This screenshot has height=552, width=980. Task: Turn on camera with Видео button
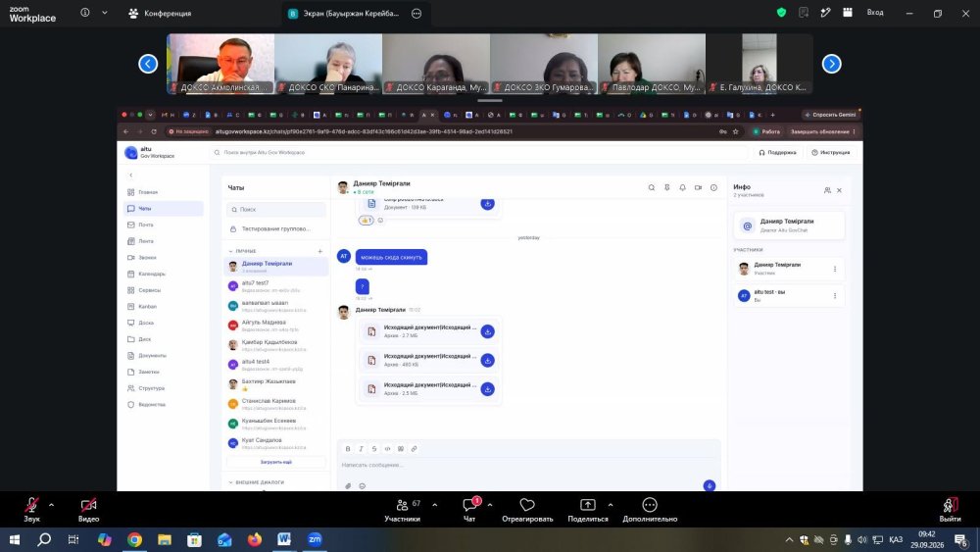point(89,509)
